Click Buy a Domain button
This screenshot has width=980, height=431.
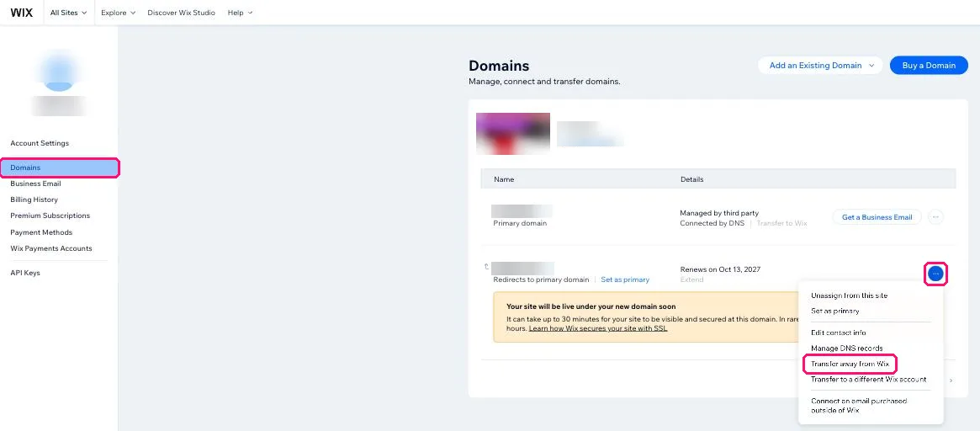click(929, 65)
